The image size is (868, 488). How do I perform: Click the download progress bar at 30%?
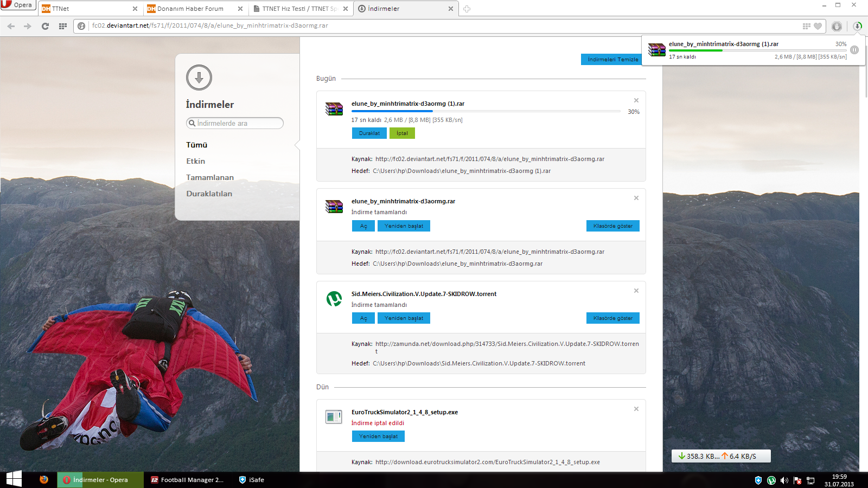pyautogui.click(x=486, y=111)
